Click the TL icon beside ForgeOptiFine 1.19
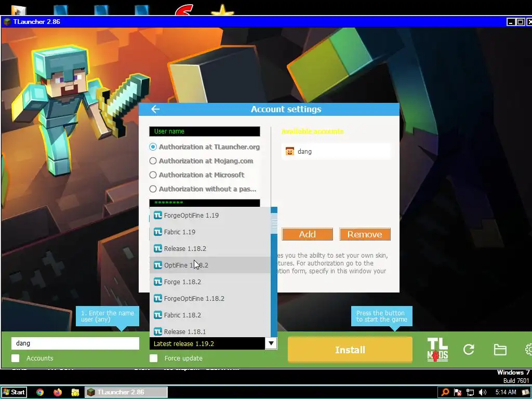 point(158,215)
